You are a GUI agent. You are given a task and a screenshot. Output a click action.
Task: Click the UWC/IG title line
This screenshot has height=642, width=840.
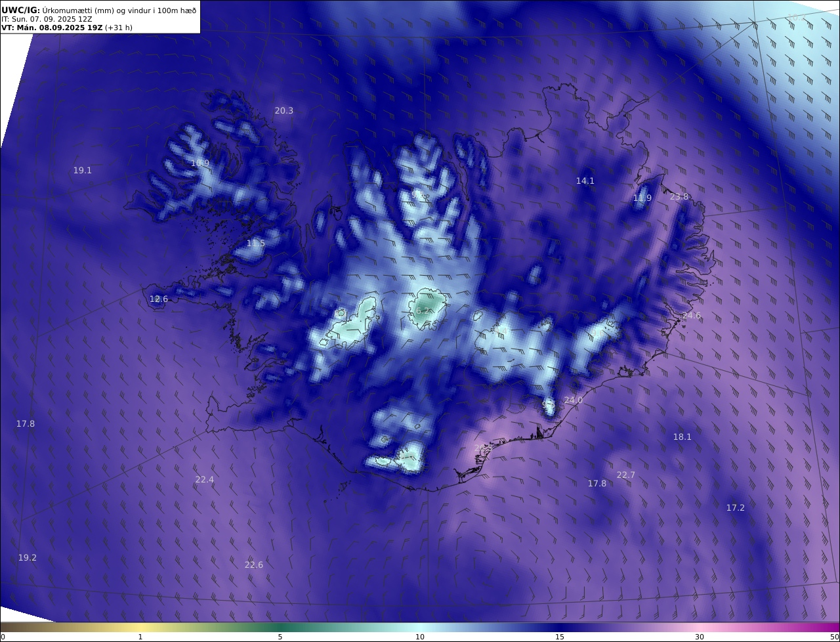(x=98, y=10)
